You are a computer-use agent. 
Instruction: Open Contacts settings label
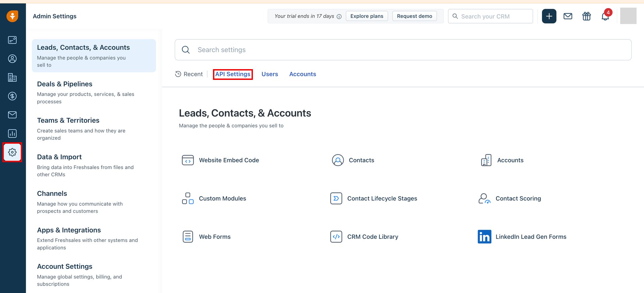pos(362,160)
